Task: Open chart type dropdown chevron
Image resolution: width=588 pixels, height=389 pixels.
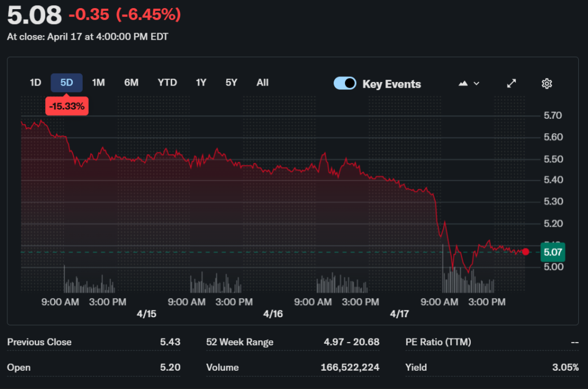Action: (476, 84)
